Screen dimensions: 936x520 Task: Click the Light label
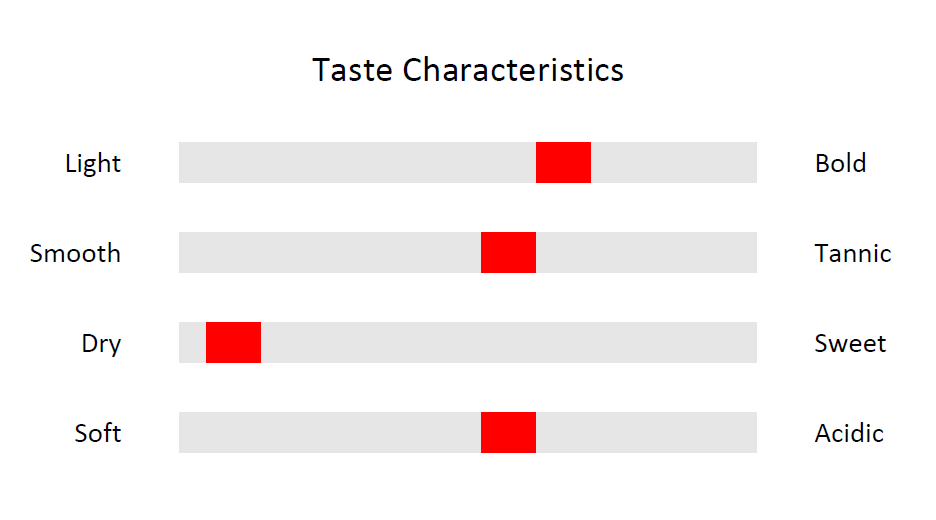pos(93,163)
